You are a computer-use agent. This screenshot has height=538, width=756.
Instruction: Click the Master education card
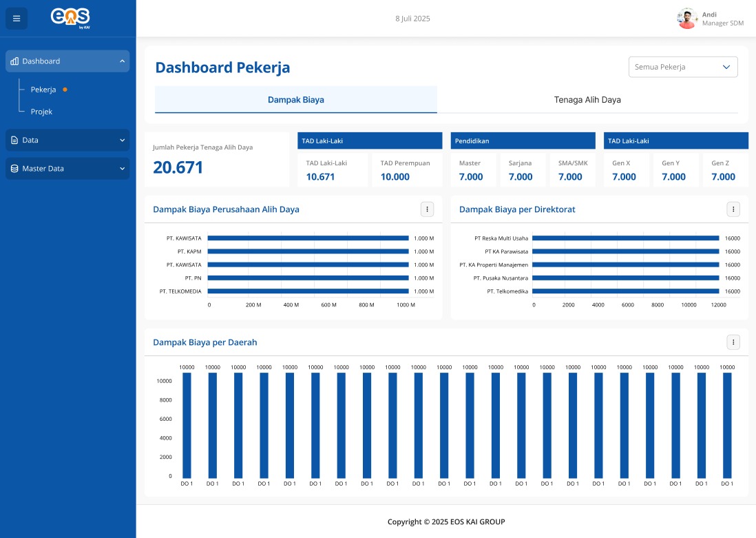[x=474, y=170]
